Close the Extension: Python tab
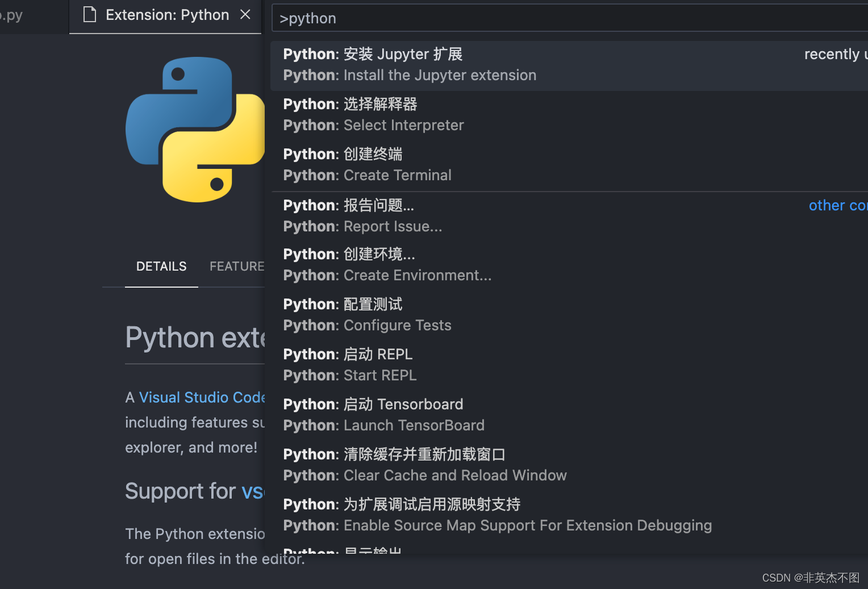This screenshot has height=589, width=868. point(245,15)
